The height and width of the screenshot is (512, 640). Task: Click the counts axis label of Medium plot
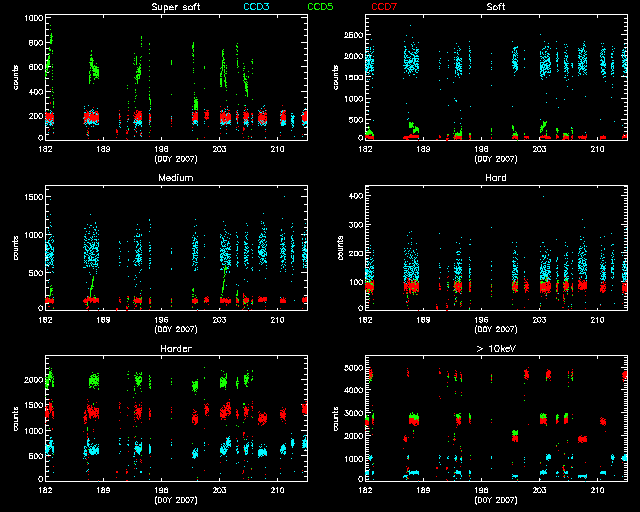click(x=15, y=247)
